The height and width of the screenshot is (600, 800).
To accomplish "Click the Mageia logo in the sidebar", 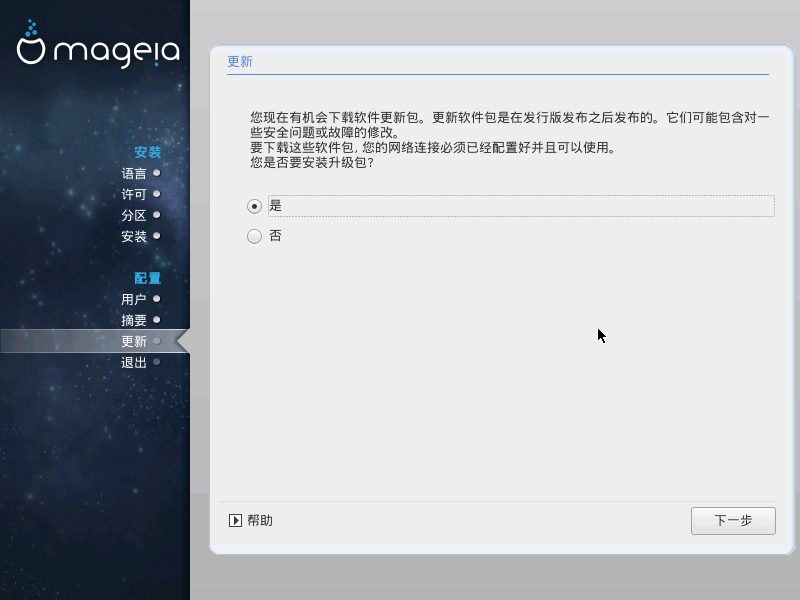I will click(x=98, y=45).
